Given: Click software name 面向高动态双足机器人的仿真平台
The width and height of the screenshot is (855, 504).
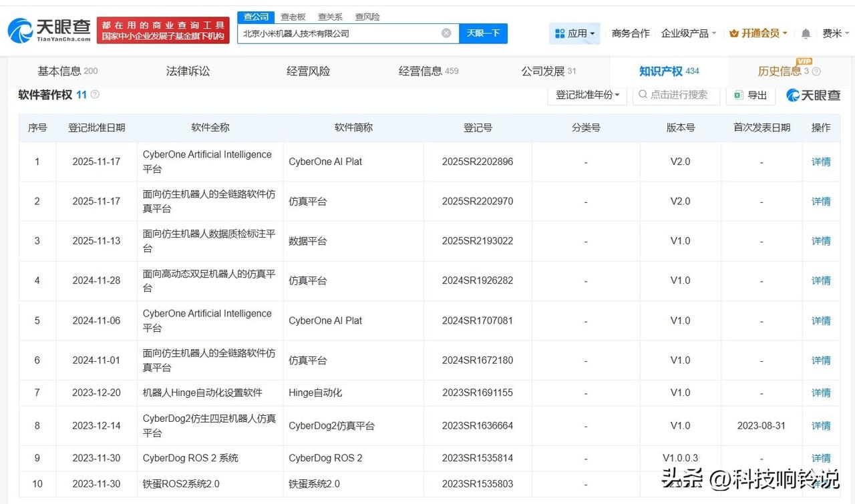Looking at the screenshot, I should tap(209, 281).
